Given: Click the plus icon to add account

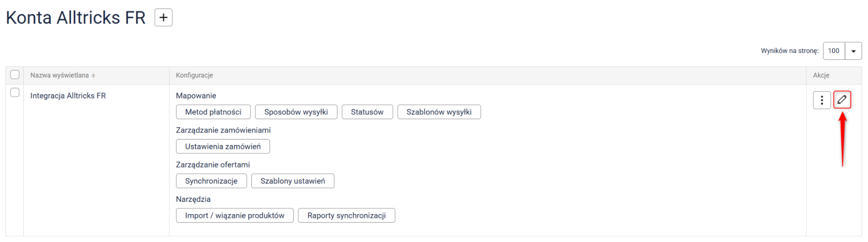Looking at the screenshot, I should pos(163,18).
